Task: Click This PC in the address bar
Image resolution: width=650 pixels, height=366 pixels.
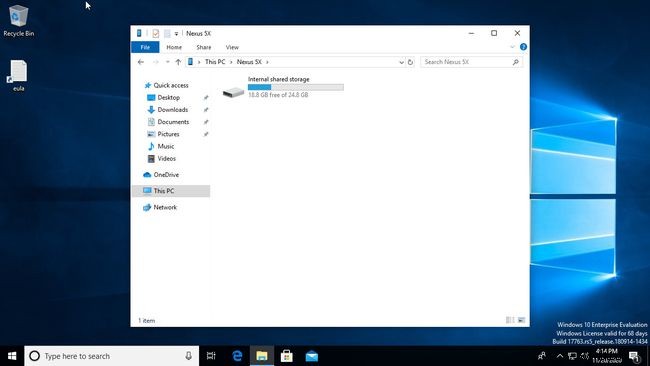Action: click(x=215, y=62)
